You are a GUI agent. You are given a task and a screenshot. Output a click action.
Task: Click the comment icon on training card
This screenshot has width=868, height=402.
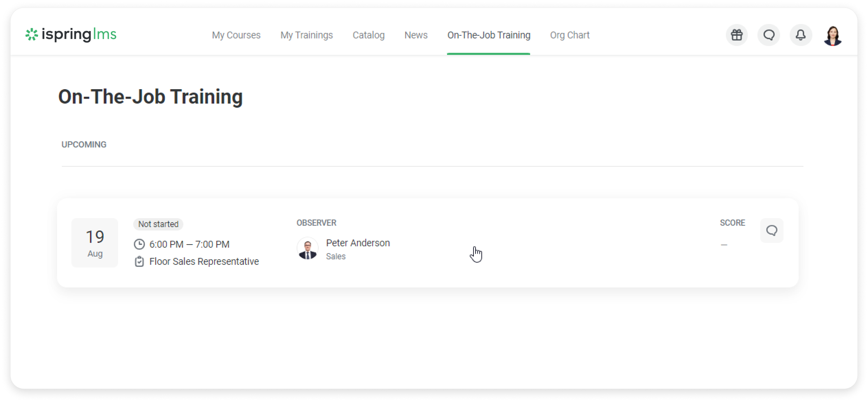(x=772, y=230)
